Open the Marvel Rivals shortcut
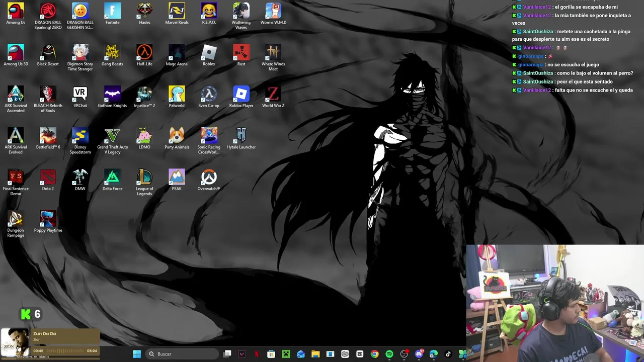Screen dimensions: 644x362 tap(177, 14)
